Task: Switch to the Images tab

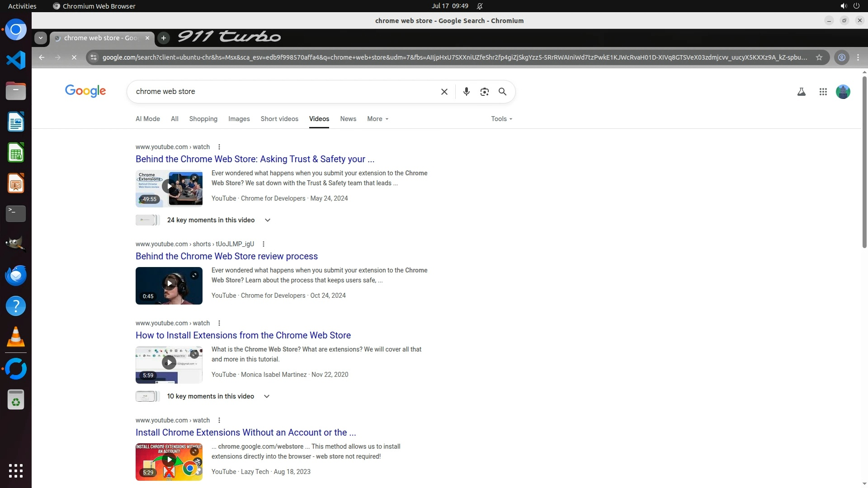Action: 239,119
